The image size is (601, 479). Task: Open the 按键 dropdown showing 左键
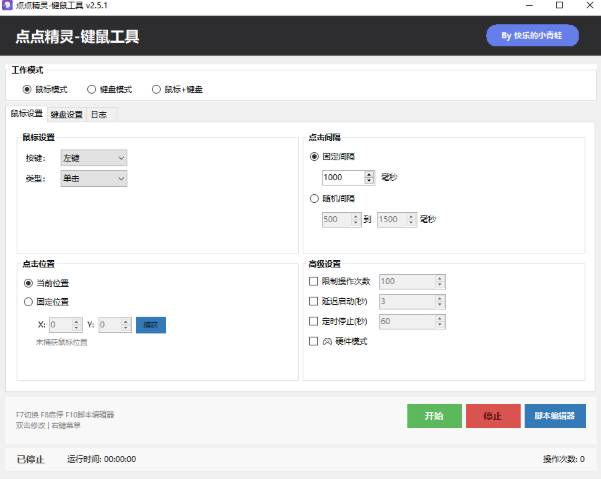[94, 158]
